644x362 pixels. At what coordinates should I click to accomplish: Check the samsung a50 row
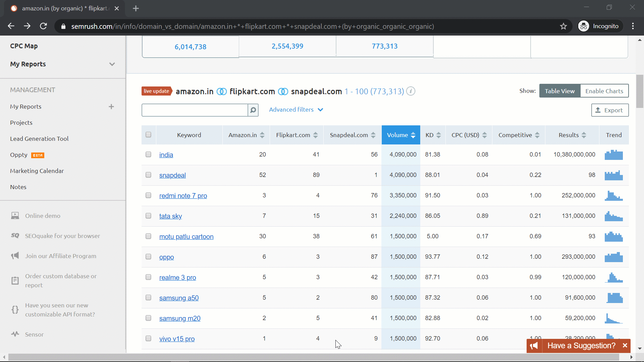pyautogui.click(x=149, y=298)
